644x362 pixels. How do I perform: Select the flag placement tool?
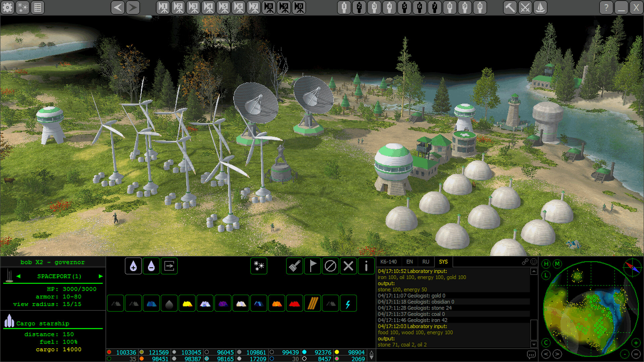coord(312,266)
